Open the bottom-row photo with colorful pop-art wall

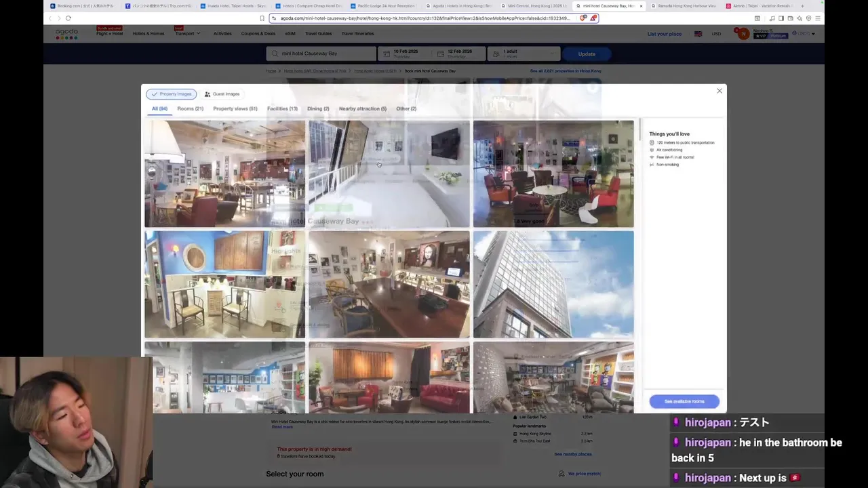553,377
